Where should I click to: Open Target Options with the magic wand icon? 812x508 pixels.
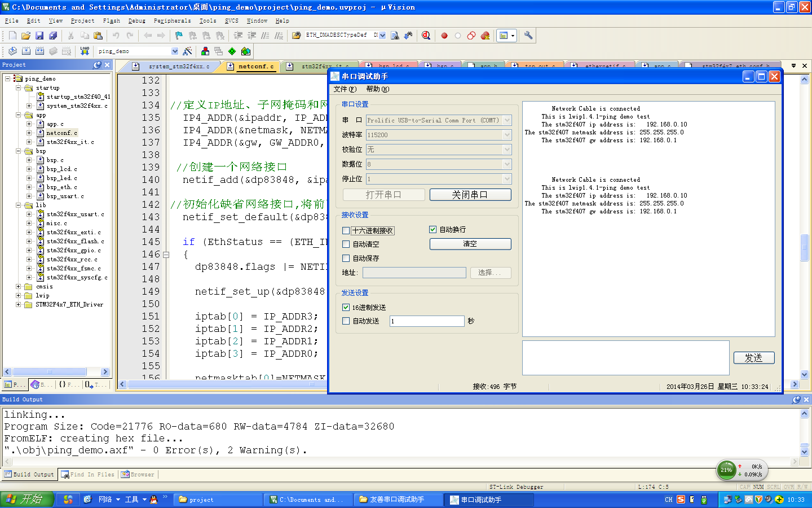tap(188, 51)
